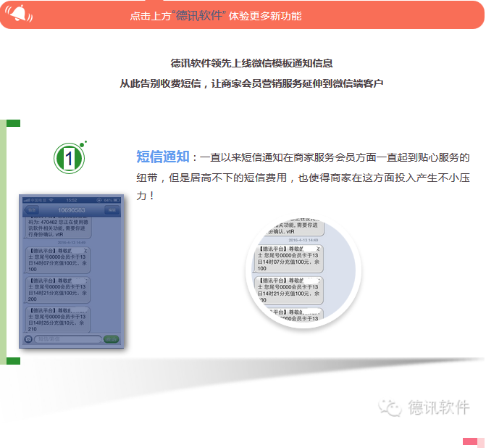Tap the rotation lock icon in the phone status bar
This screenshot has width=486, height=448.
pyautogui.click(x=99, y=200)
